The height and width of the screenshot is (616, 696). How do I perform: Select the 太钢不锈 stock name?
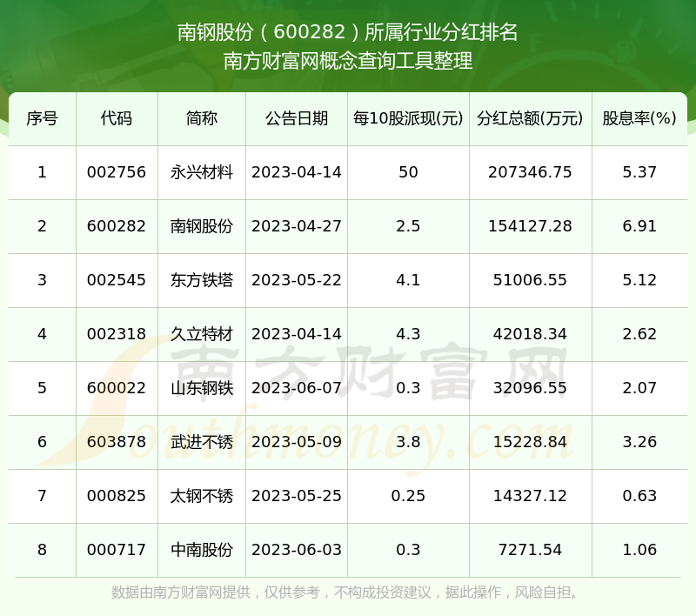tap(202, 496)
